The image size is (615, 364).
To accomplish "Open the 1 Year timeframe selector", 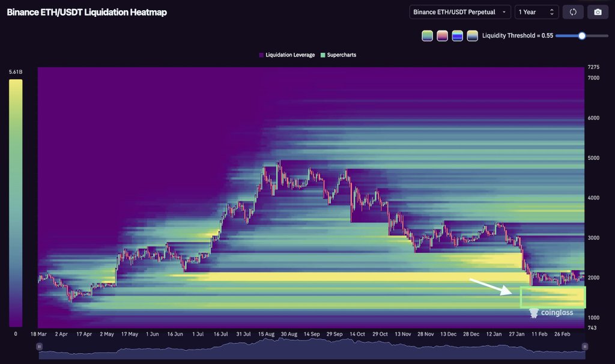I will [536, 12].
